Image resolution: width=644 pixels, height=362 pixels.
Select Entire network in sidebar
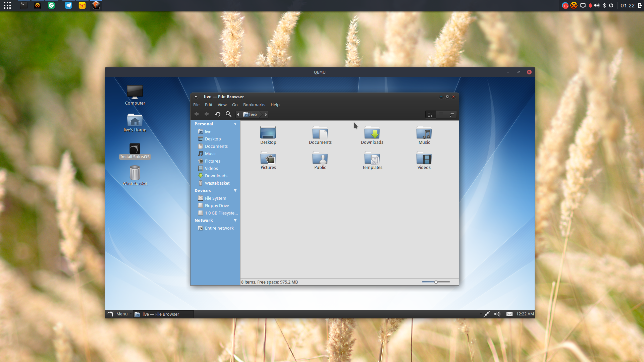(215, 228)
